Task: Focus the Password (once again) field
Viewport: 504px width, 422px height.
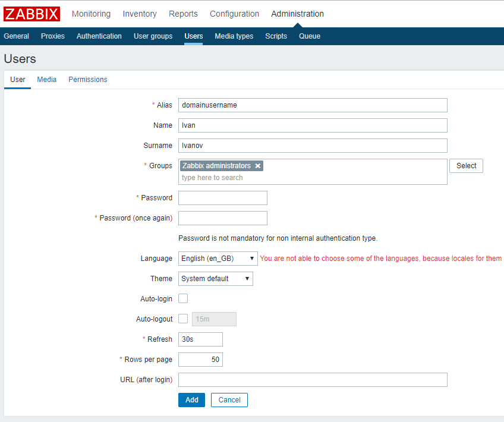Action: point(223,218)
